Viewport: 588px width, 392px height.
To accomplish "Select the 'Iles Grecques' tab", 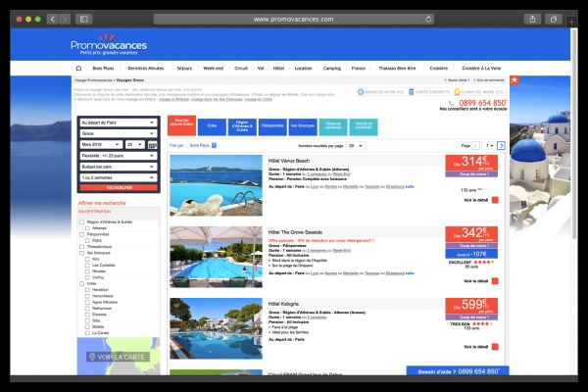I will (305, 125).
